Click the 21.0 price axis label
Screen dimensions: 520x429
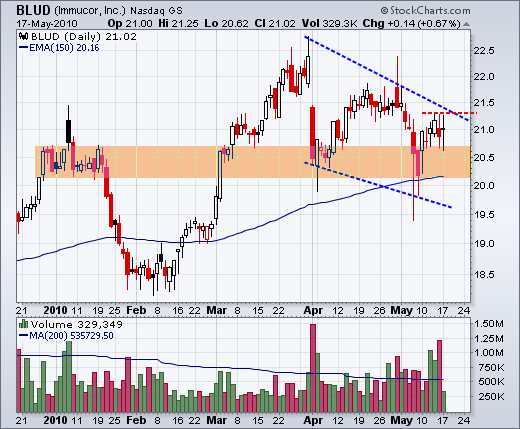(x=484, y=129)
